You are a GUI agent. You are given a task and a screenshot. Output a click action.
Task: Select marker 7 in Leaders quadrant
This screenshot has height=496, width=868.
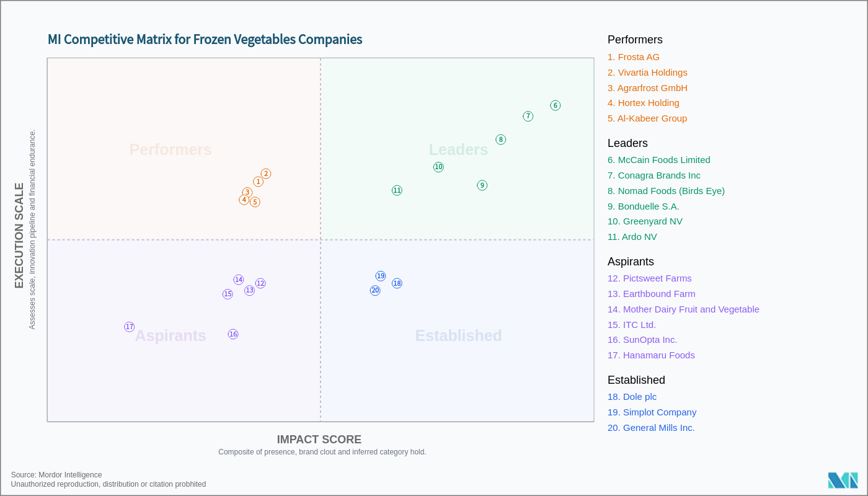[528, 117]
